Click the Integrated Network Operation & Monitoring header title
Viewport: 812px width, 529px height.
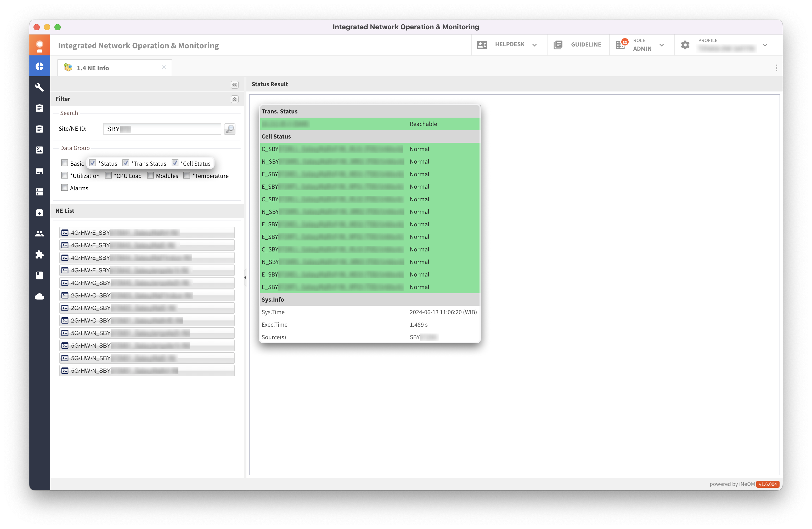tap(139, 45)
